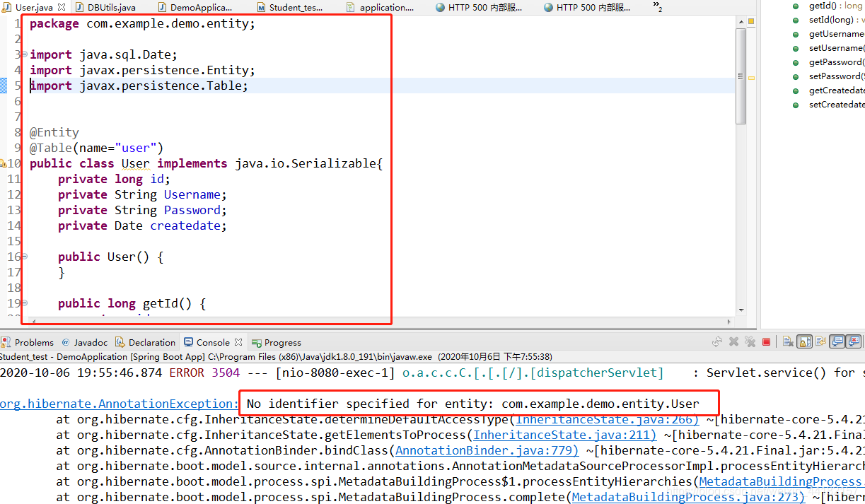
Task: Pin the Console view
Action: pos(863,341)
